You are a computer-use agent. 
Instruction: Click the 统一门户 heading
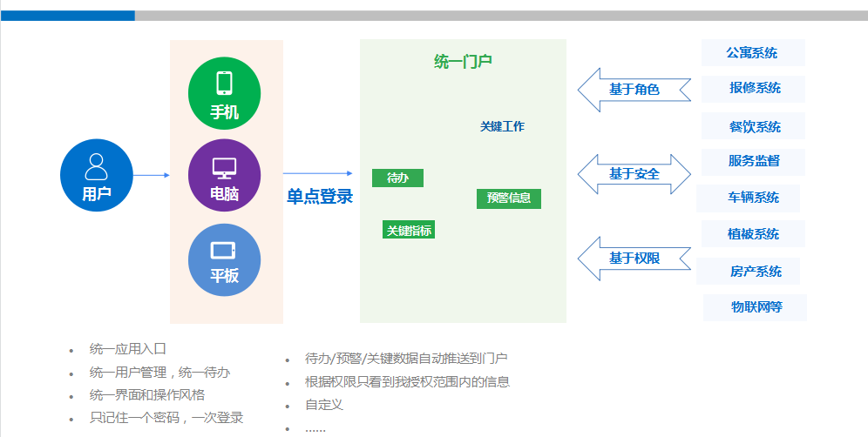click(x=463, y=61)
